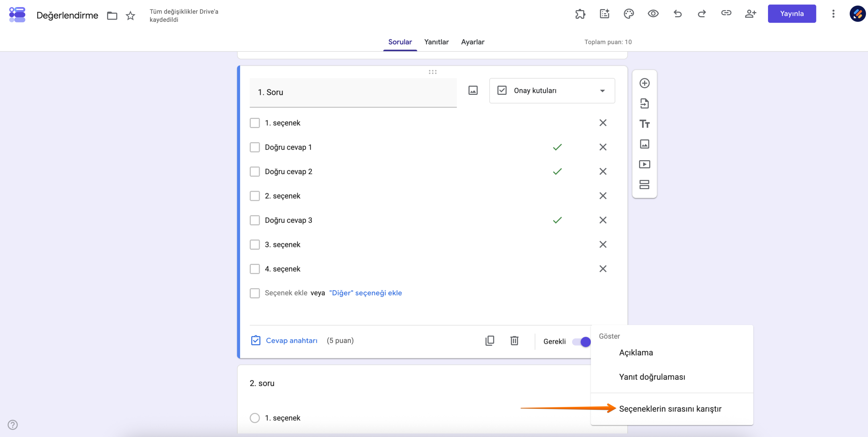Open the help question-mark icon
The image size is (868, 437).
13,425
